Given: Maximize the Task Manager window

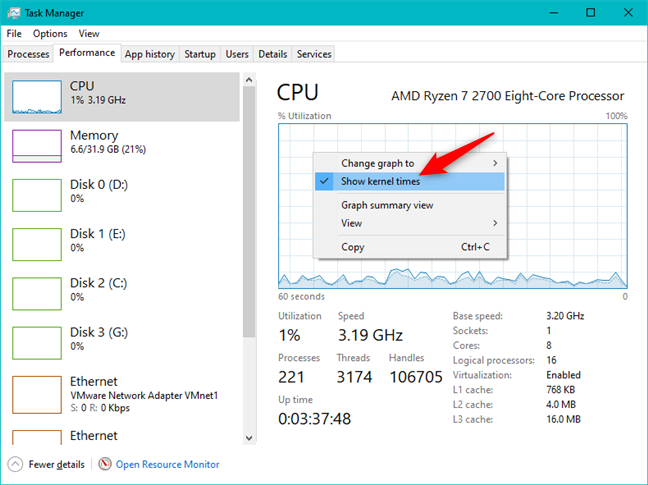Looking at the screenshot, I should click(x=591, y=13).
